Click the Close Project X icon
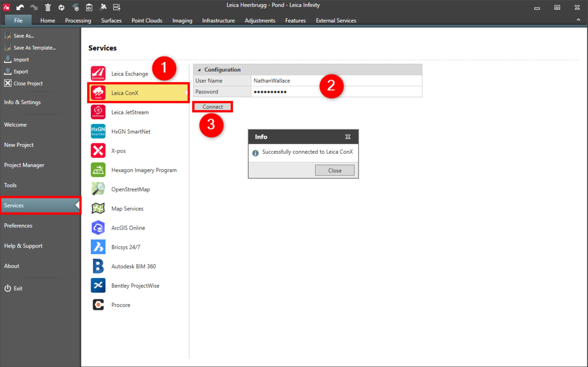Image resolution: width=588 pixels, height=367 pixels. (x=8, y=83)
